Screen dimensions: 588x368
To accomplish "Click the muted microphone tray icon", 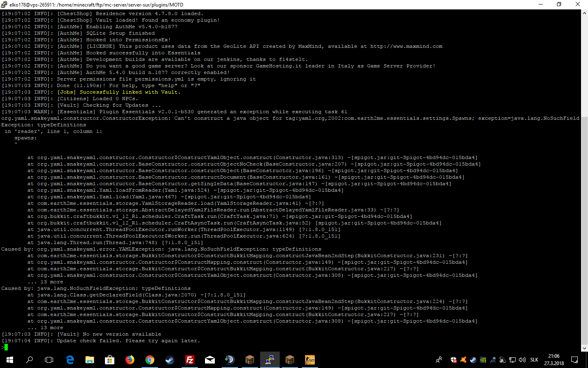I will click(493, 360).
